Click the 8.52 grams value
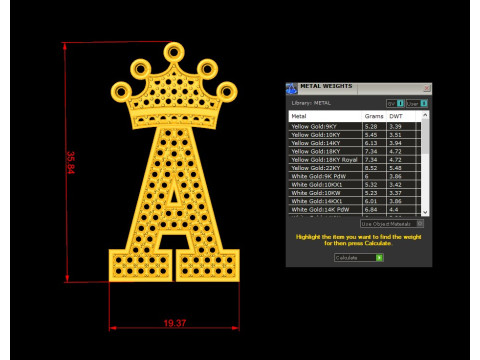480x360 pixels. pos(371,168)
